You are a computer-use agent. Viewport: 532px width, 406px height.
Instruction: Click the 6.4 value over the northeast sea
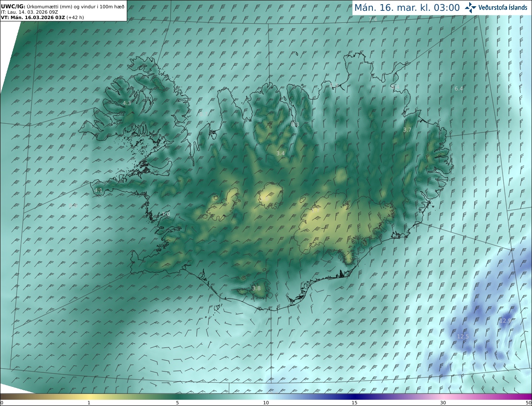(x=459, y=89)
